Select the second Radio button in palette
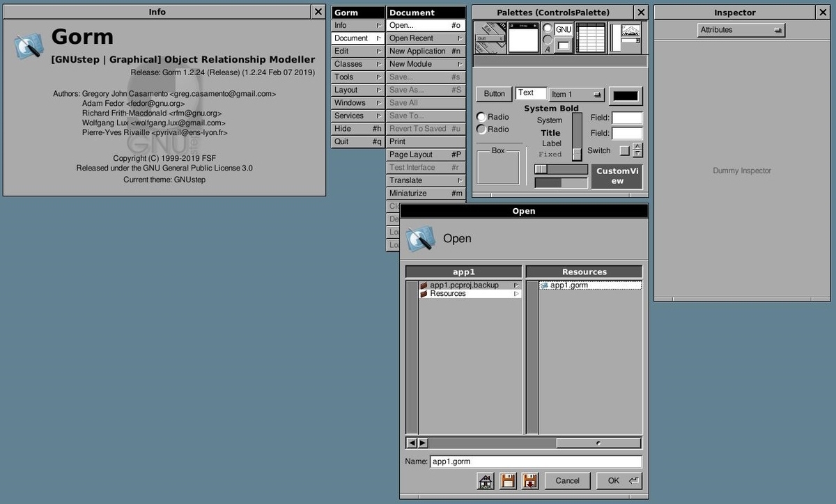This screenshot has width=836, height=504. [x=481, y=129]
